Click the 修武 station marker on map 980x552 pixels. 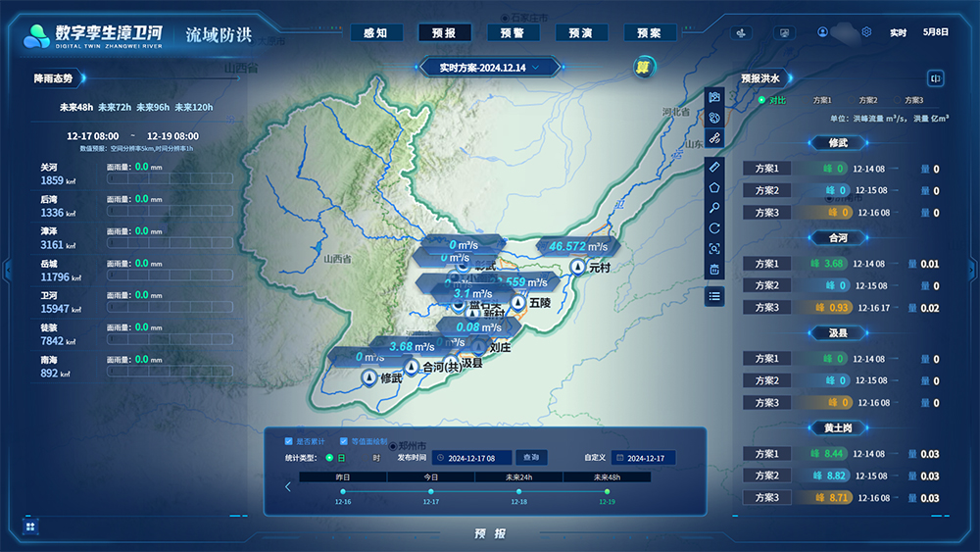click(369, 377)
